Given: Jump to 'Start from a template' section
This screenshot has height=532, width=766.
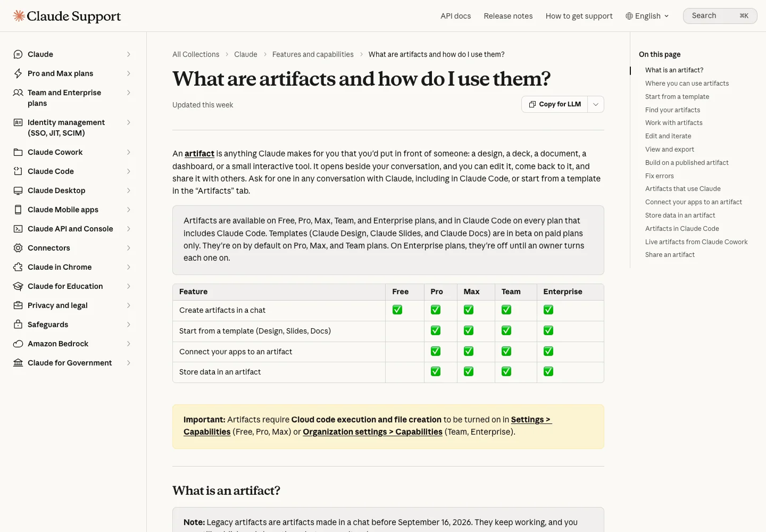Looking at the screenshot, I should (677, 97).
